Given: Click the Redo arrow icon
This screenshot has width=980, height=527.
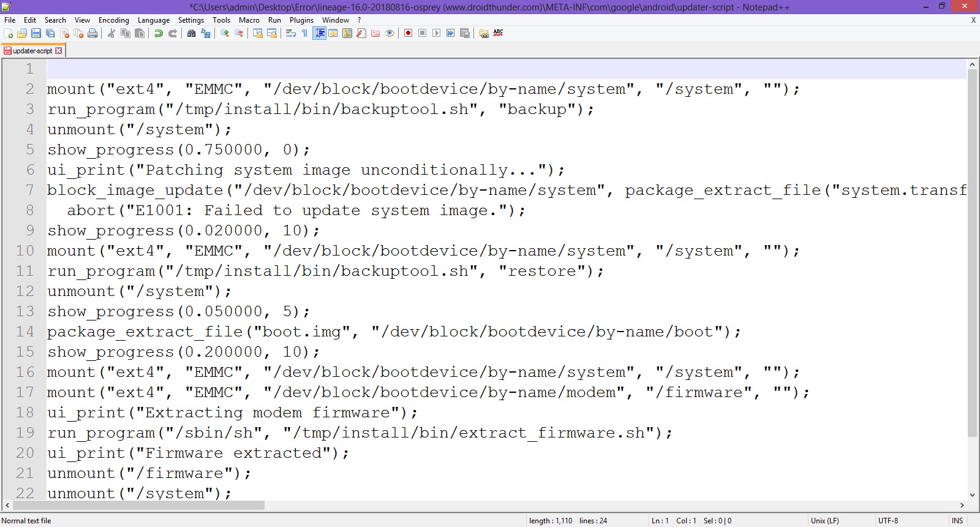Looking at the screenshot, I should [173, 33].
